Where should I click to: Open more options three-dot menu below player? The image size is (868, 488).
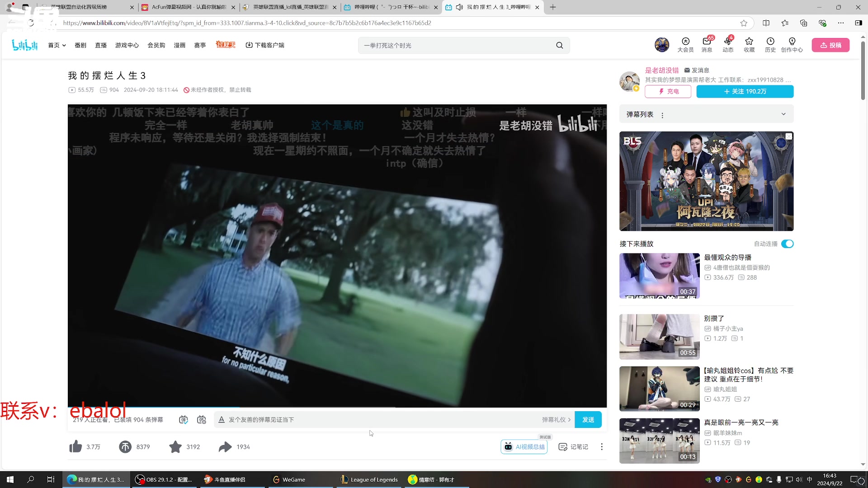coord(602,446)
